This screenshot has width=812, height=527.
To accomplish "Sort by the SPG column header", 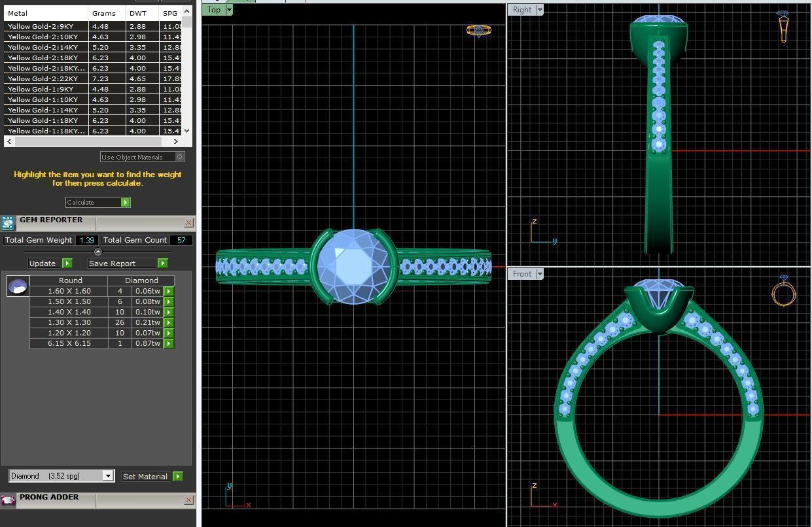I will click(171, 13).
